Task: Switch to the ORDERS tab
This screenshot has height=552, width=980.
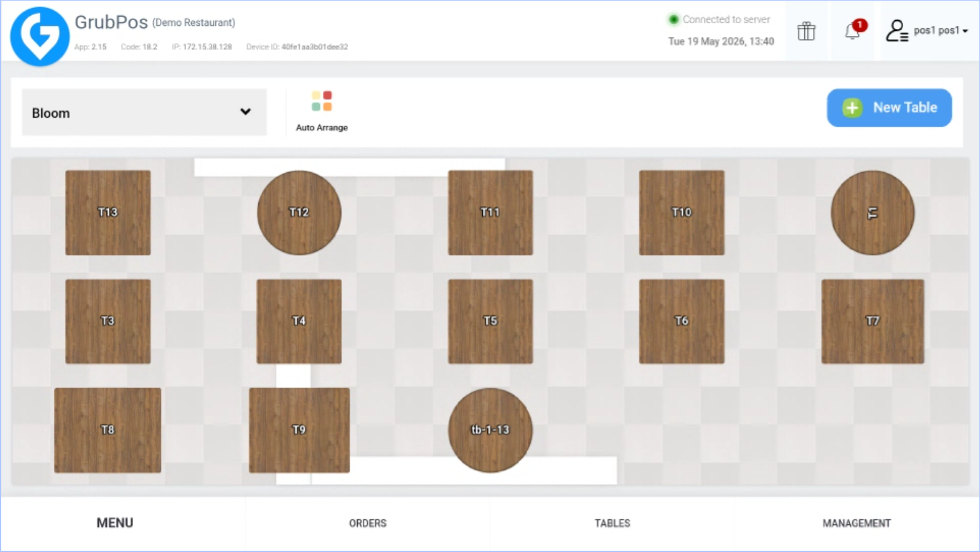Action: click(368, 523)
